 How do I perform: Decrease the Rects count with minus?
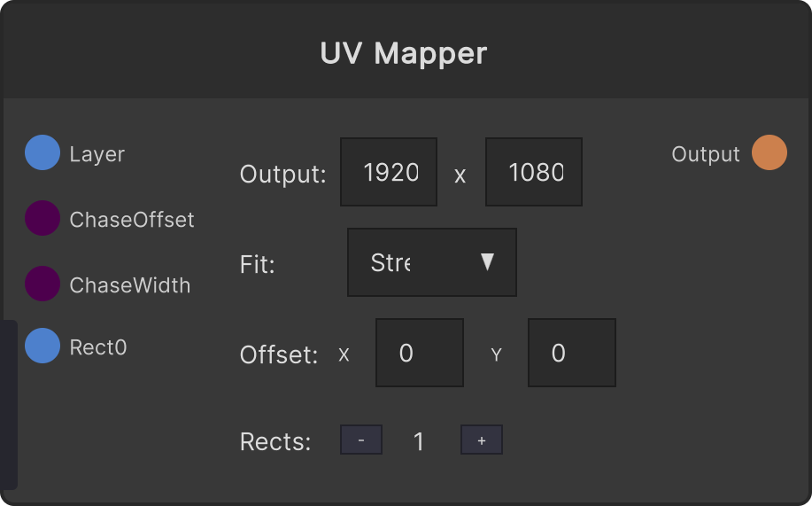tap(361, 440)
